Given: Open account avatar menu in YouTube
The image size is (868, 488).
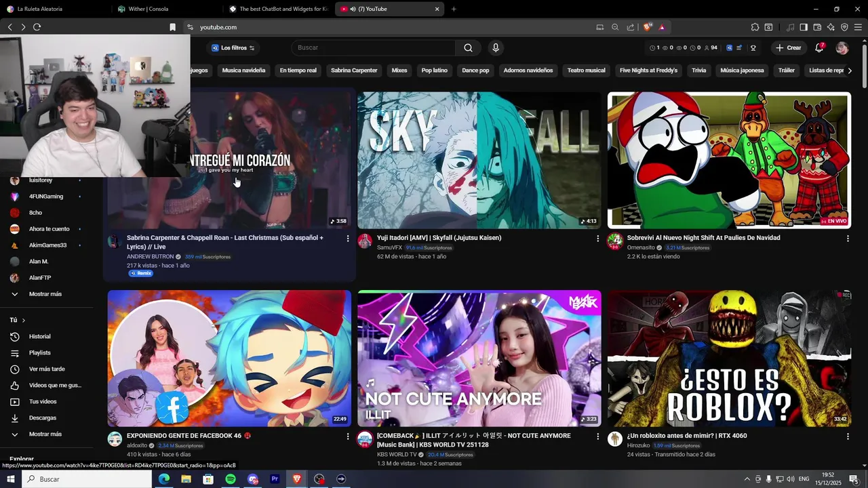Looking at the screenshot, I should pos(842,47).
